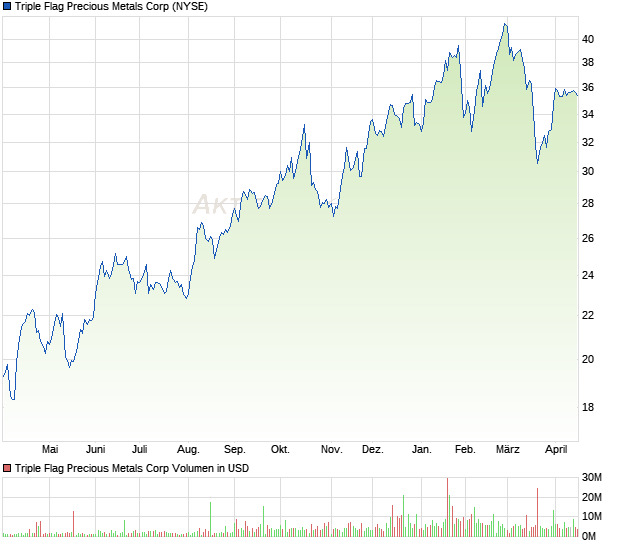Click the 'Jan.' month label

[x=422, y=450]
